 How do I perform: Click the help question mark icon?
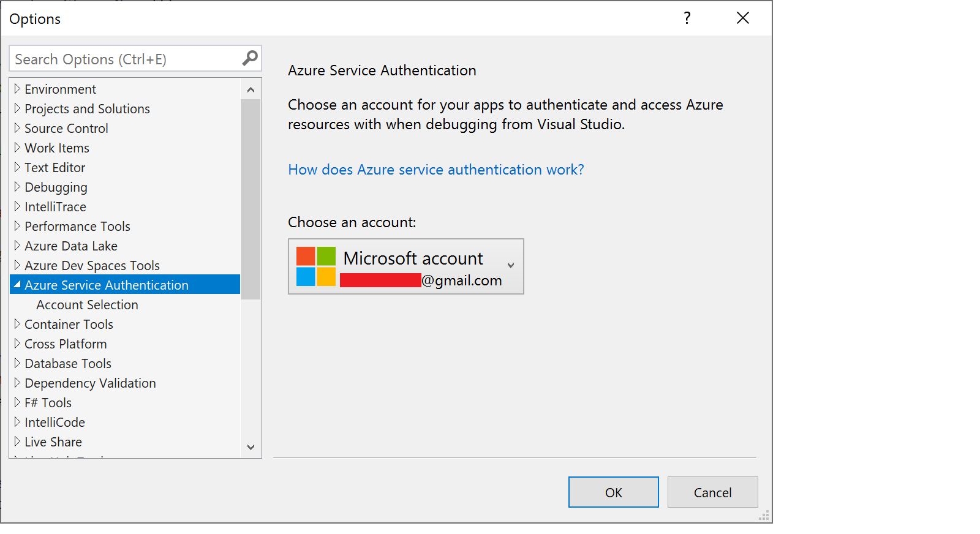pos(687,18)
